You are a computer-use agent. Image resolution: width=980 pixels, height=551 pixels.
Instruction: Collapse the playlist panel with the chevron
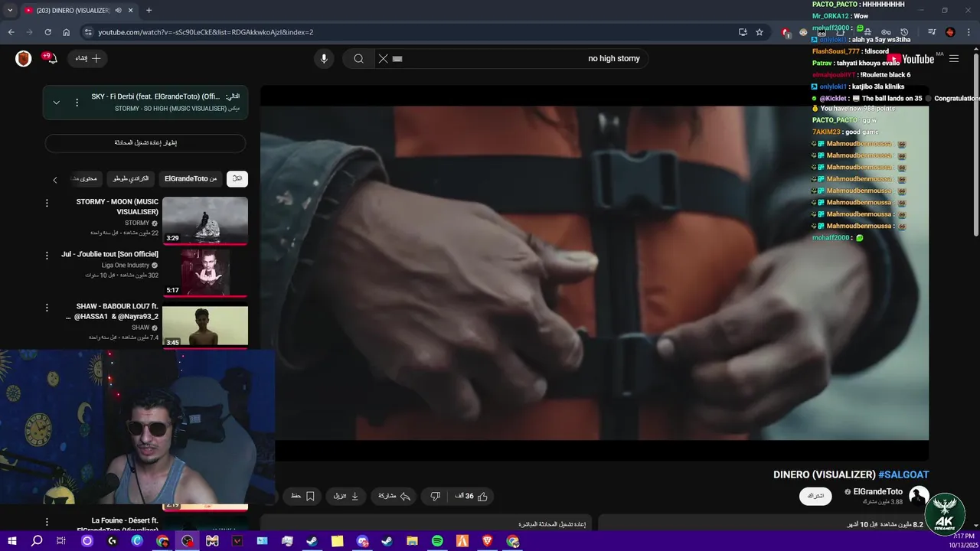(56, 103)
